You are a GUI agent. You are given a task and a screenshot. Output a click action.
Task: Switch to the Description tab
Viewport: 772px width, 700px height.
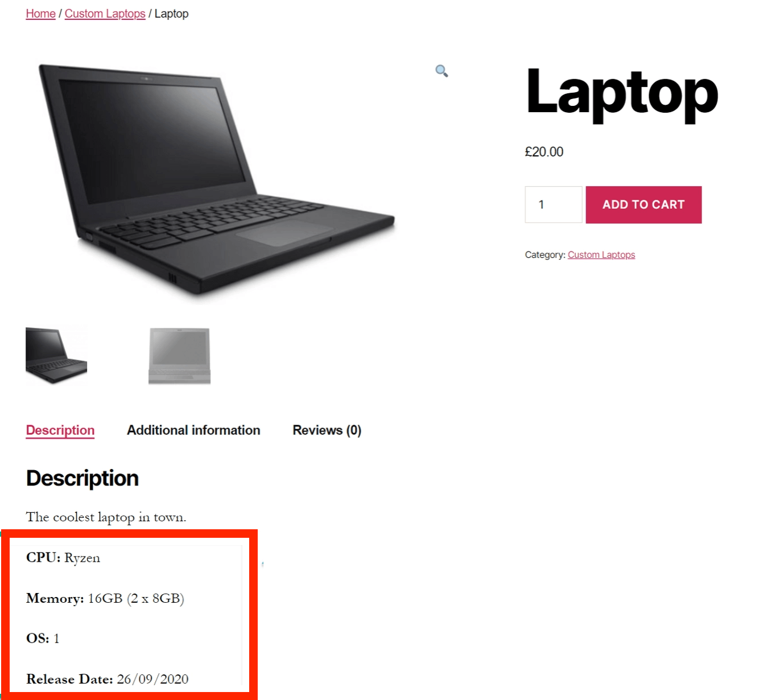60,430
